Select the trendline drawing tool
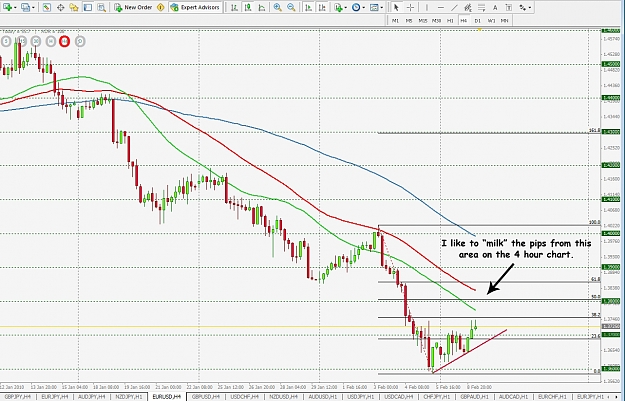 (454, 7)
